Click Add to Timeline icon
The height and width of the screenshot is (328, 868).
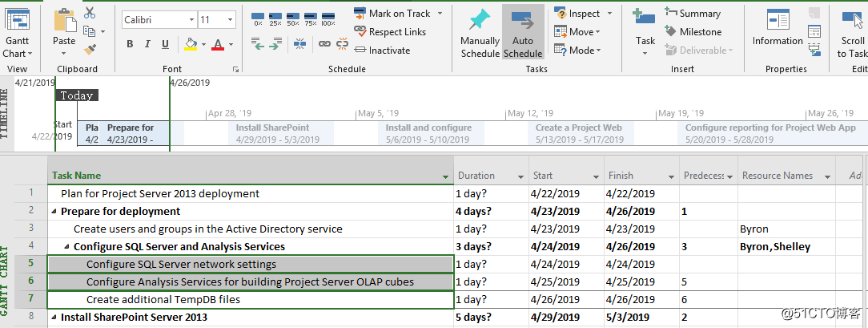coord(814,50)
